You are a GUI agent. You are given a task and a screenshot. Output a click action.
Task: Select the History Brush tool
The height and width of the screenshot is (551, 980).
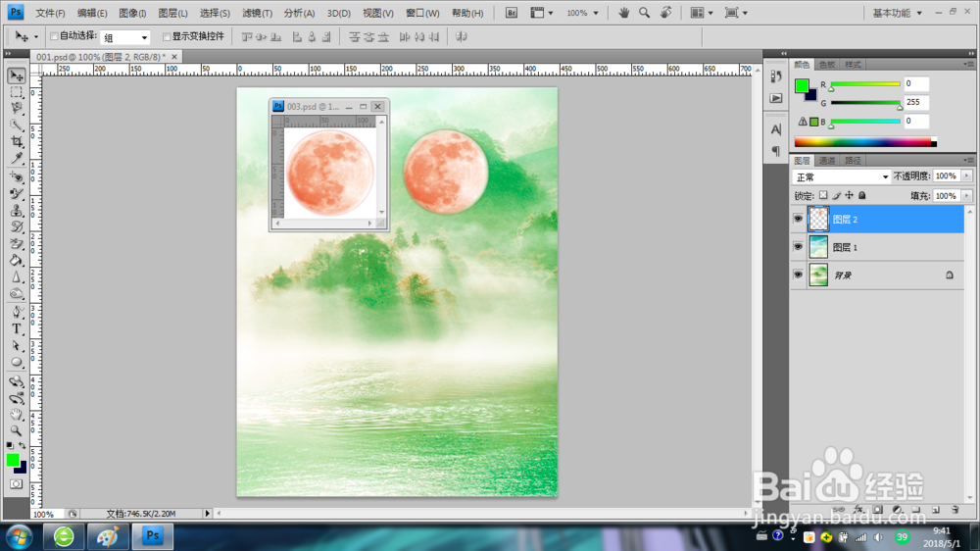point(17,227)
